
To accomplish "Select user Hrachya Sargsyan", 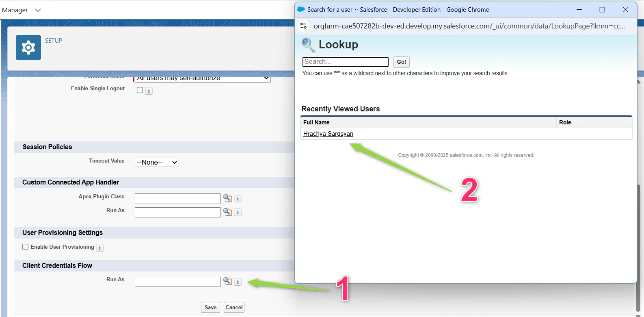I will [328, 134].
